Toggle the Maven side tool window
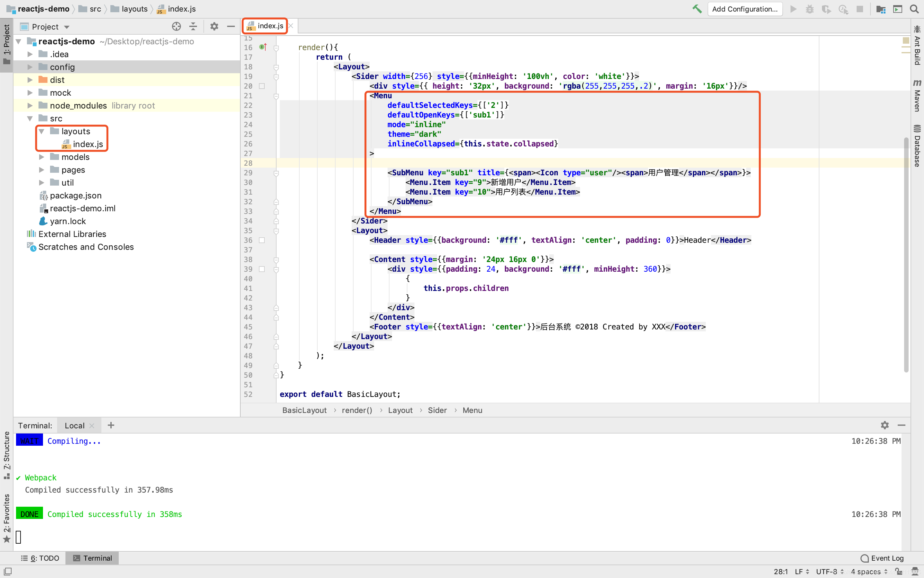The height and width of the screenshot is (578, 924). (917, 96)
